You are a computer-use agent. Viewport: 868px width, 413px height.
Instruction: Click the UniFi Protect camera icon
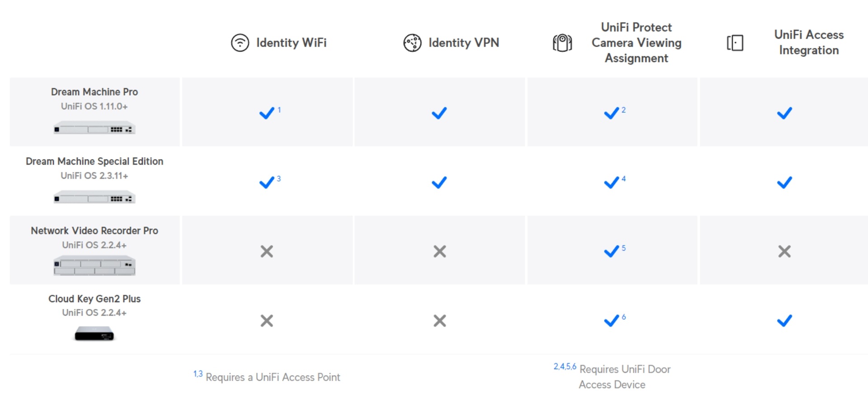tap(562, 43)
